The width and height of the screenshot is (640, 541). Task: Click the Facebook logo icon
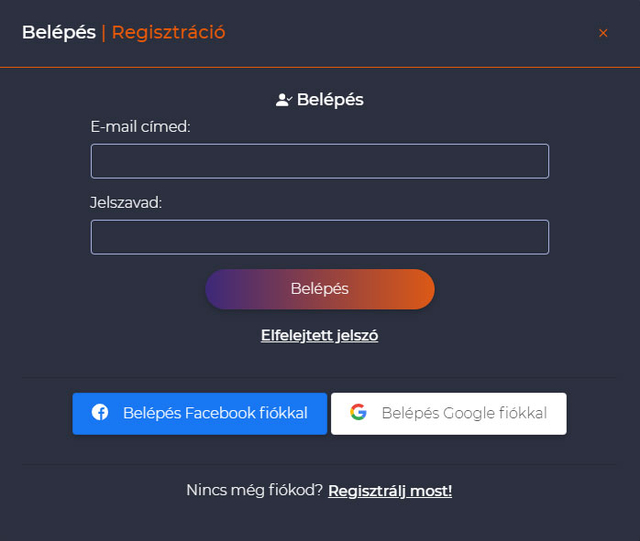click(x=100, y=412)
